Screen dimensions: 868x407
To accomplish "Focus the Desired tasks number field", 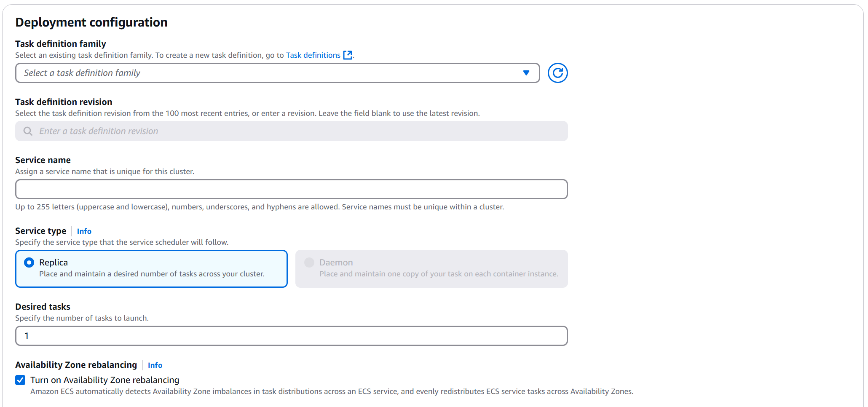I will [292, 336].
